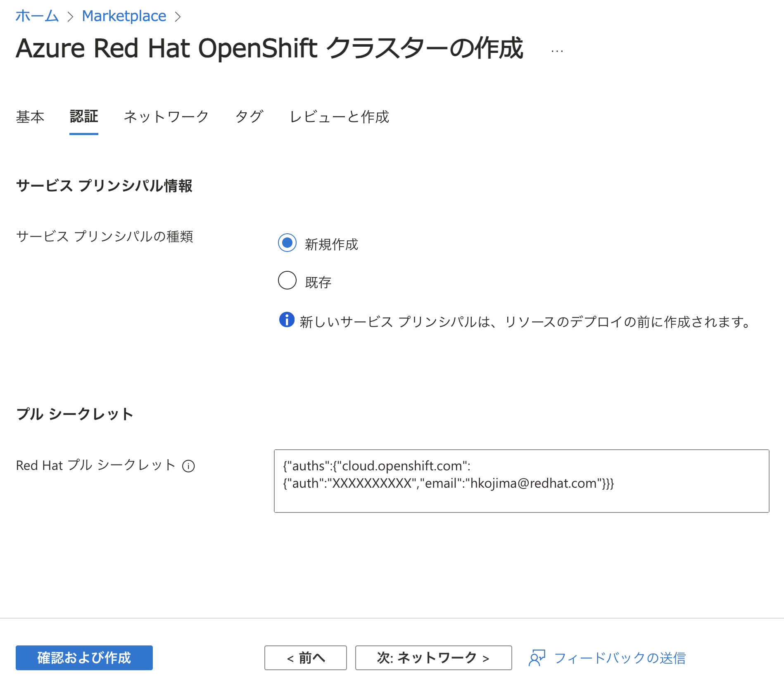784x683 pixels.
Task: Click the サービス プリンシパル情報 heading
Action: (104, 186)
